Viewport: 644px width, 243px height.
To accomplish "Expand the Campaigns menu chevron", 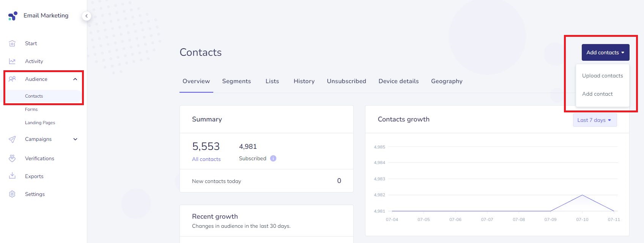I will [75, 139].
